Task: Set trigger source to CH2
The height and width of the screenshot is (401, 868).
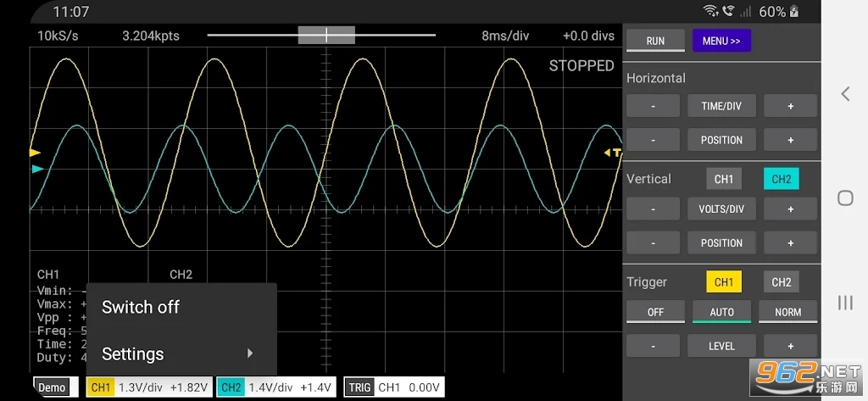Action: pos(781,282)
